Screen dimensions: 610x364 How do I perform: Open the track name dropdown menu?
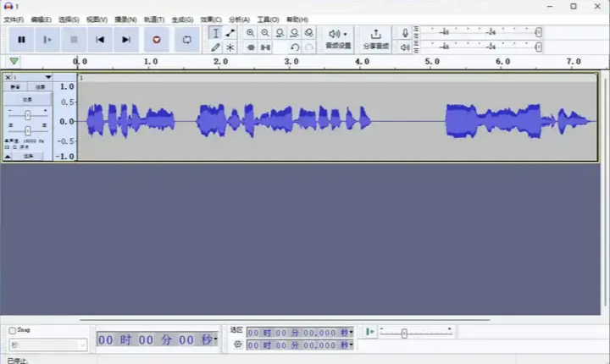(x=48, y=77)
